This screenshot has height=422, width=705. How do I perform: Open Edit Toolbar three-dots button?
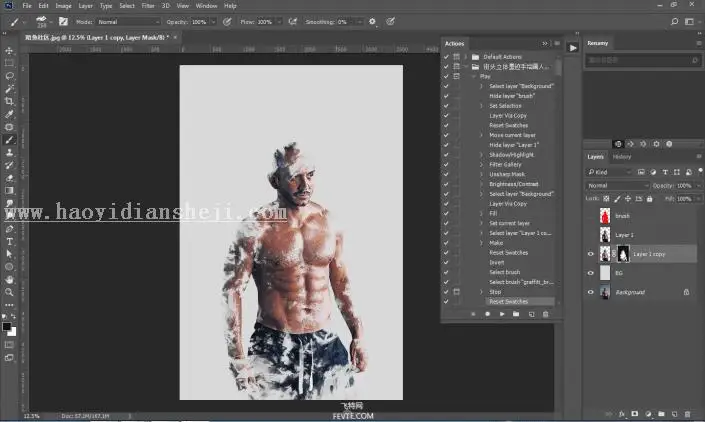(9, 305)
